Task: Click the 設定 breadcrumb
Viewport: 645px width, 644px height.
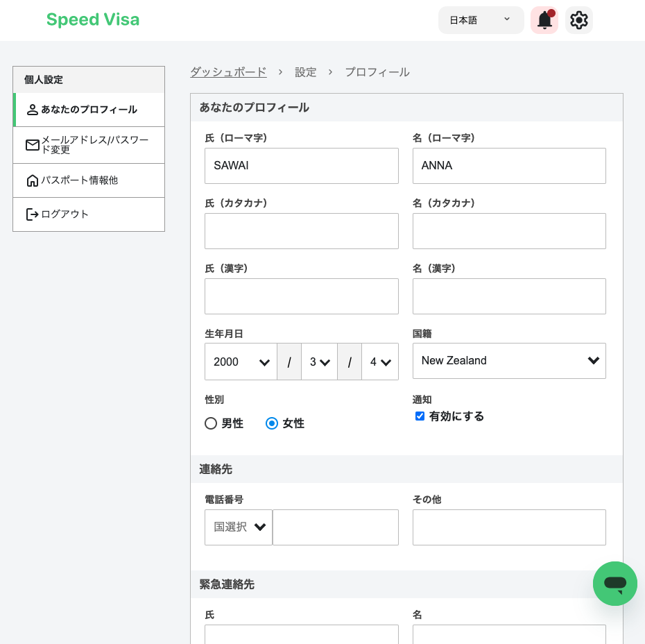Action: coord(306,72)
